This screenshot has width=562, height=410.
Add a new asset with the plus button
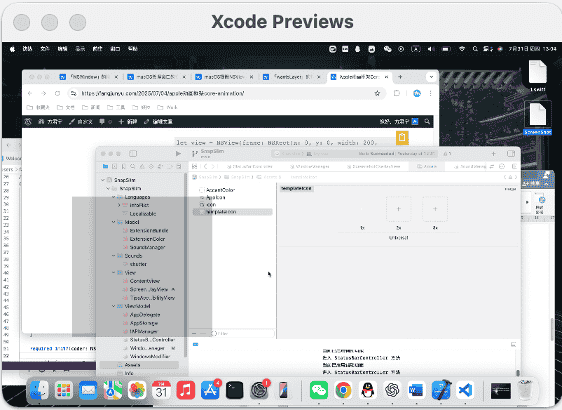point(194,334)
